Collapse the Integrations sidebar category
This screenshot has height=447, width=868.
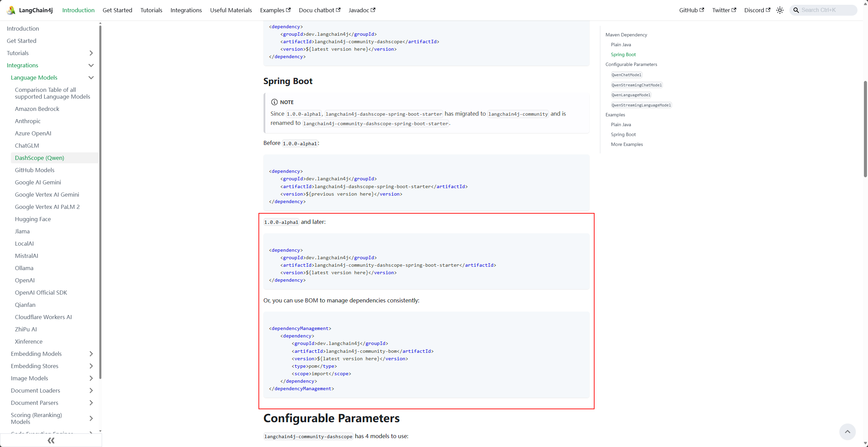click(x=91, y=65)
